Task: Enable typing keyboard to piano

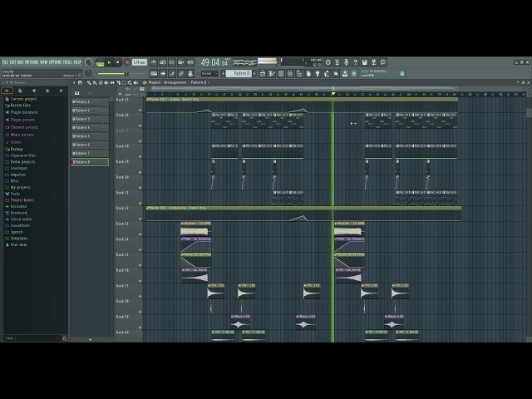Action: point(154,74)
